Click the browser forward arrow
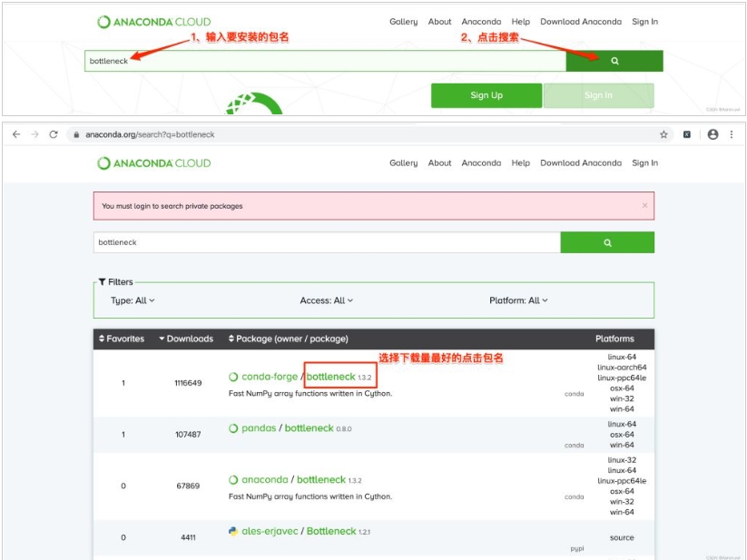The image size is (747, 560). pyautogui.click(x=34, y=134)
